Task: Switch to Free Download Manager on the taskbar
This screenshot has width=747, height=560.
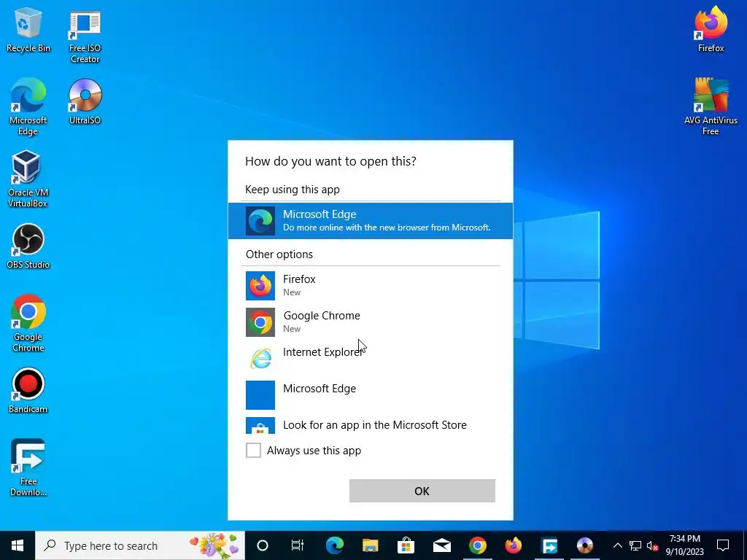Action: pyautogui.click(x=549, y=545)
